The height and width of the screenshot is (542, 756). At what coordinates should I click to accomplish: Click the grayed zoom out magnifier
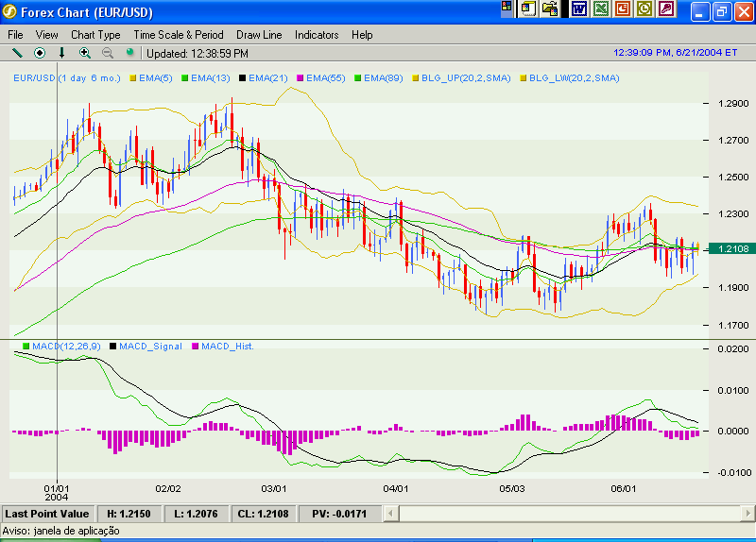(x=108, y=53)
